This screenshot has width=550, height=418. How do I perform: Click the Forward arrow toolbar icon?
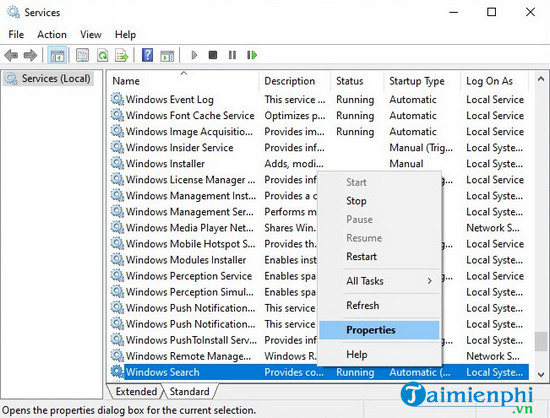(30, 55)
